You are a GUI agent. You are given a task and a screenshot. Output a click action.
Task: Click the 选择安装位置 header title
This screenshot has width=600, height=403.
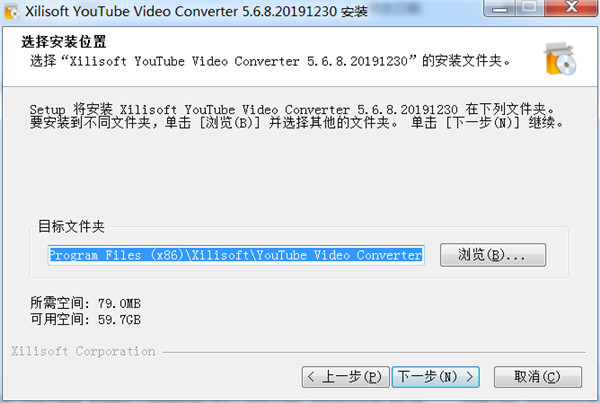click(x=64, y=42)
